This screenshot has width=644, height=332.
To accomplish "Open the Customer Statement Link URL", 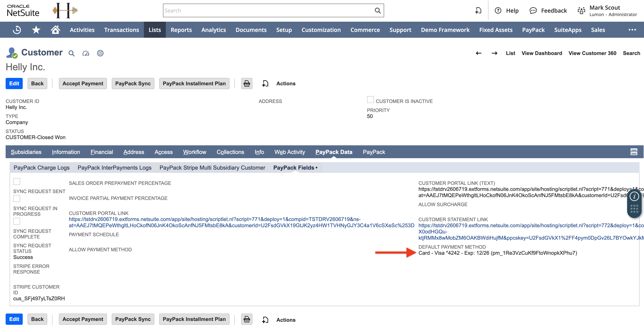I will (x=531, y=231).
